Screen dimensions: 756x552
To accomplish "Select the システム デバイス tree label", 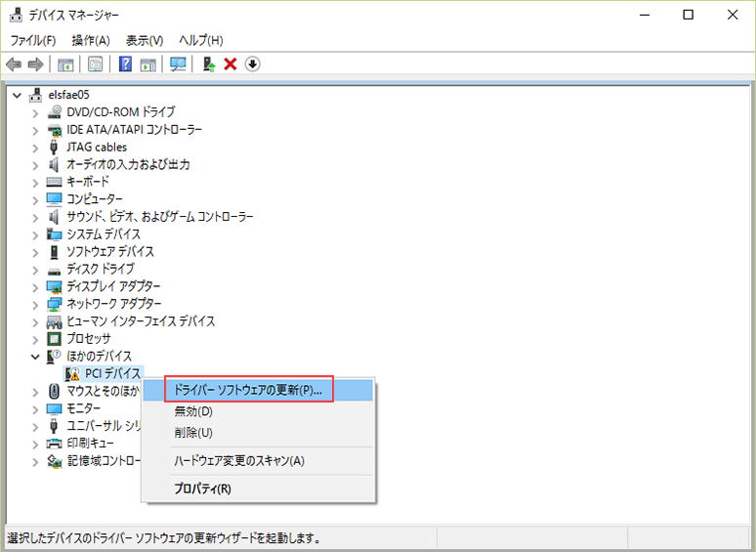I will [x=104, y=234].
